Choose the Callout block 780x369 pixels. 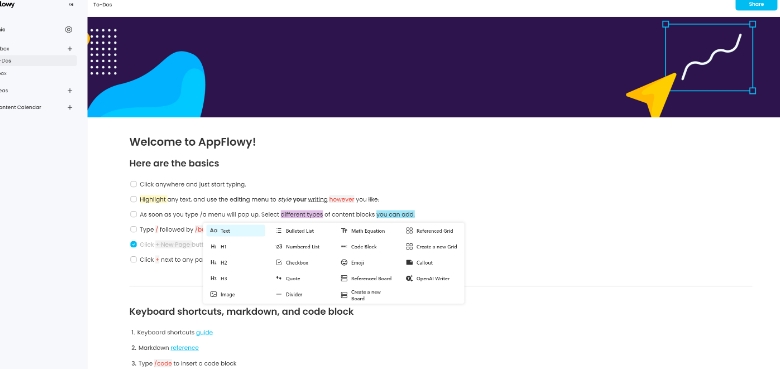(x=420, y=263)
